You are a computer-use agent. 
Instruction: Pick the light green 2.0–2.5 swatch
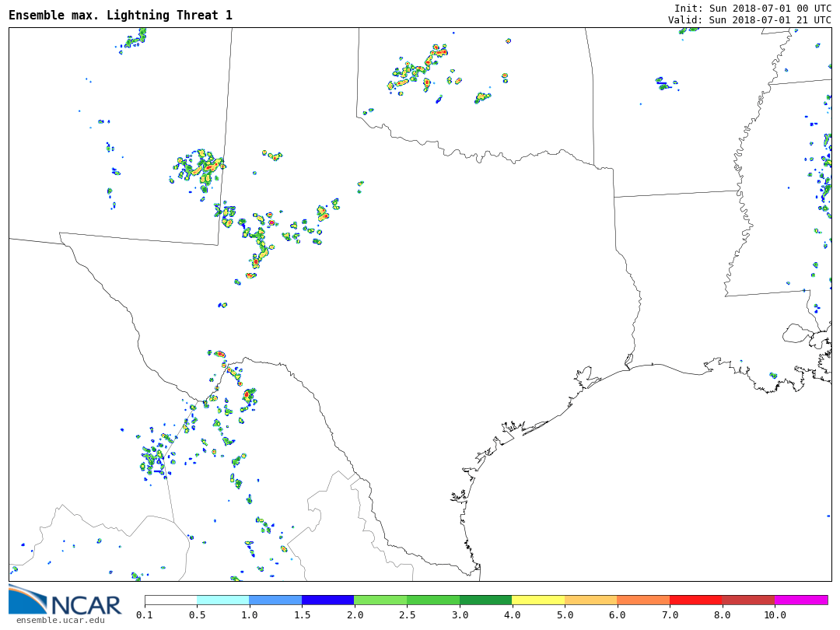click(380, 600)
